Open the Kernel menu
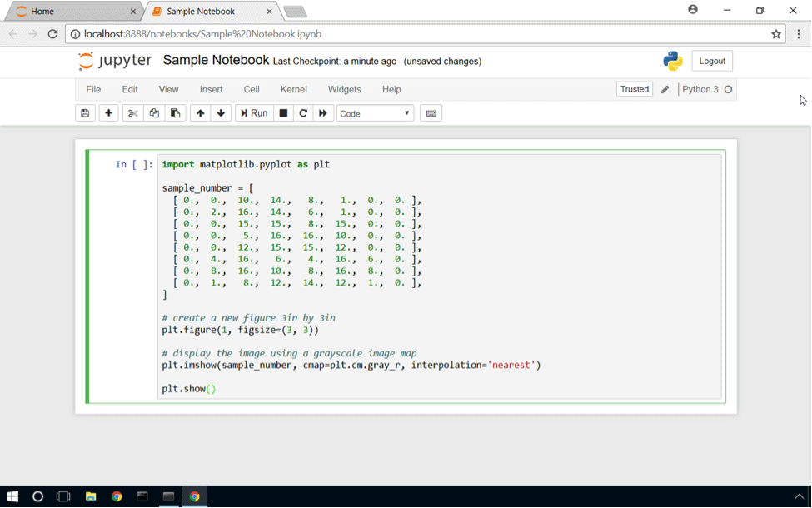The width and height of the screenshot is (812, 508). click(x=292, y=89)
